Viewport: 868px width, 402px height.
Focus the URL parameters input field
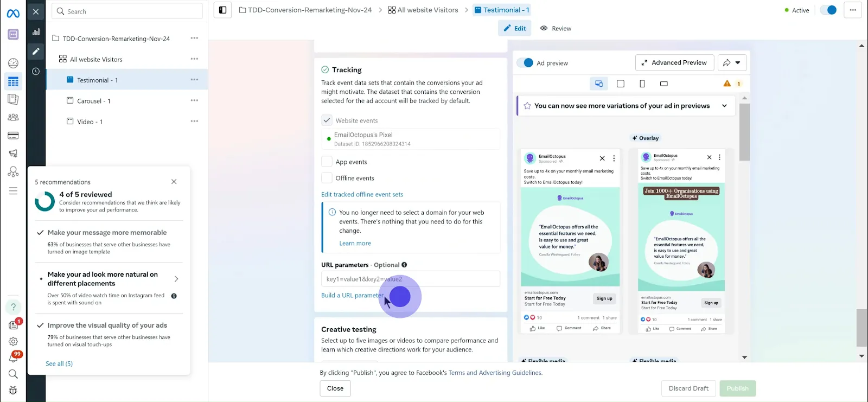[x=411, y=279]
